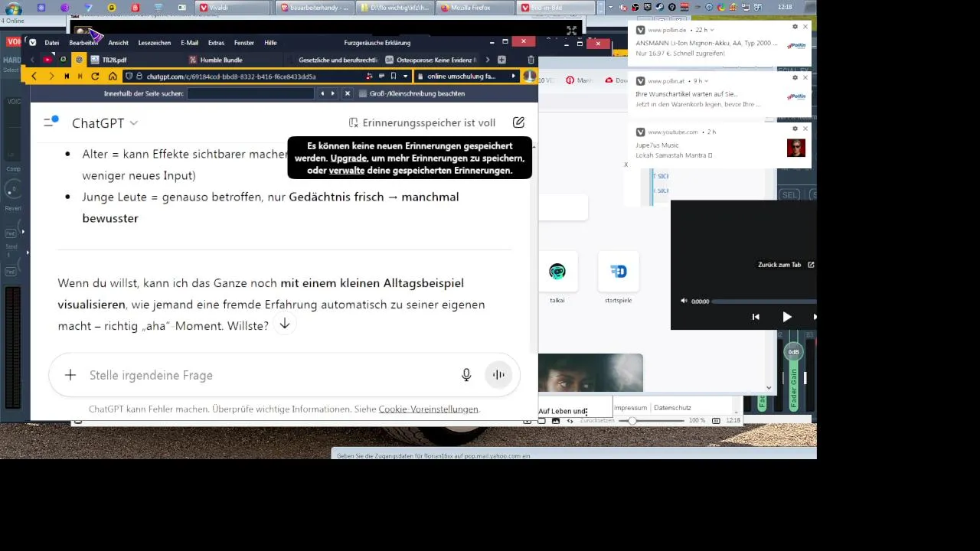Open the closed tabs trash icon
980x551 pixels.
531,60
